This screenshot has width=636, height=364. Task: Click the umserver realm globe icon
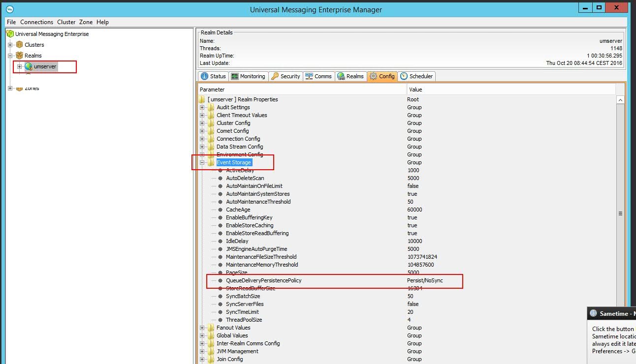pyautogui.click(x=29, y=66)
